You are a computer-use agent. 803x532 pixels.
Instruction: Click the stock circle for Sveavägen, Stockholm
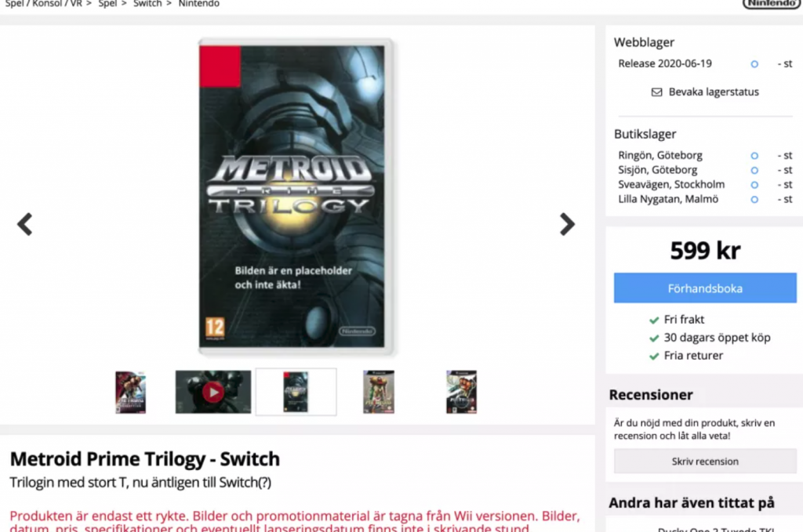(x=754, y=185)
